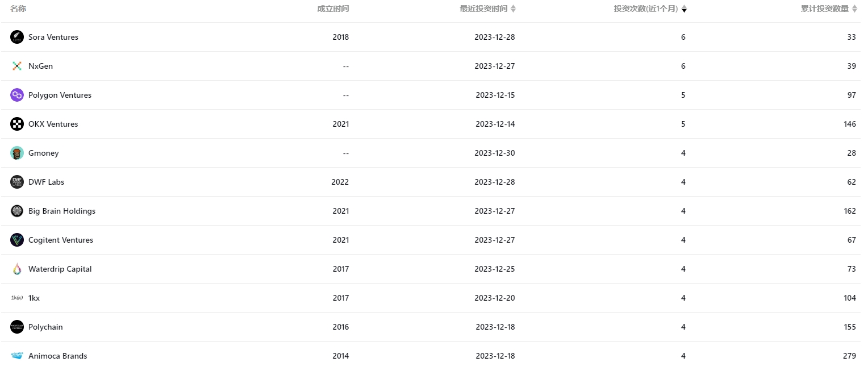Click the DWF Labs logo icon
Viewport: 868px width, 370px height.
pyautogui.click(x=17, y=182)
